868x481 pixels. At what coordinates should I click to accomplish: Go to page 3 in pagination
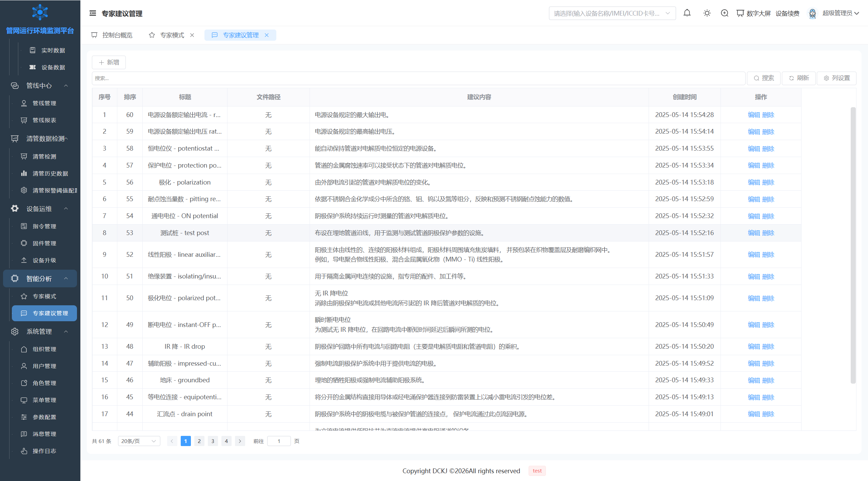pyautogui.click(x=213, y=441)
